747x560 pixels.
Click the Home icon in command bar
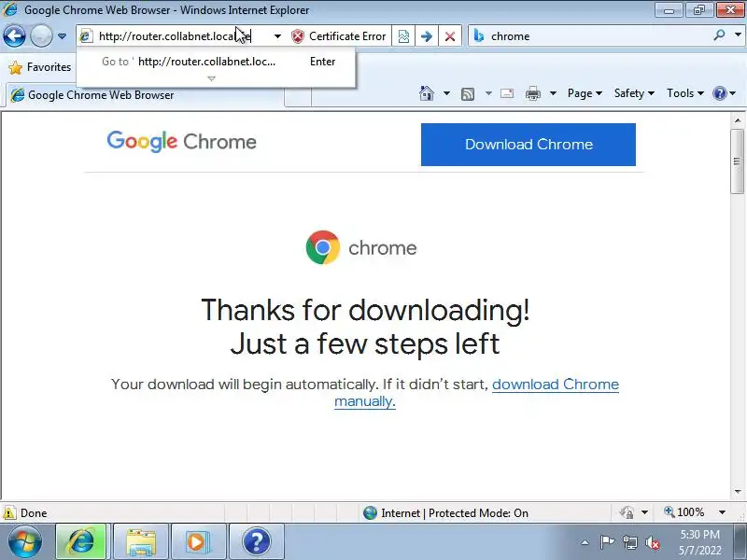click(427, 93)
